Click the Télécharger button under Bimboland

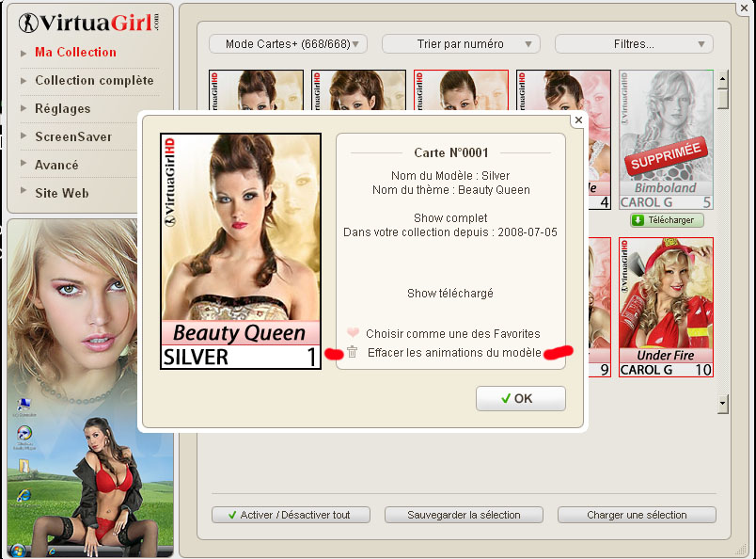click(667, 220)
